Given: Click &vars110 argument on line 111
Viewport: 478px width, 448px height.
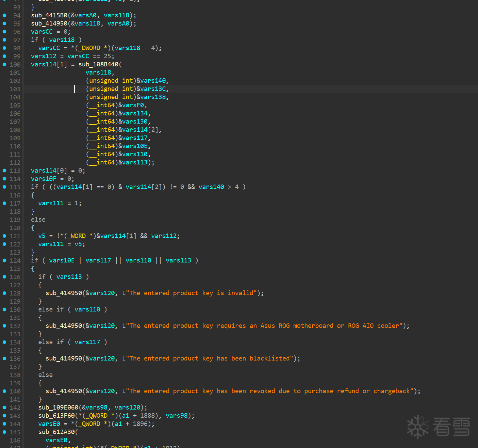Looking at the screenshot, I should point(133,154).
